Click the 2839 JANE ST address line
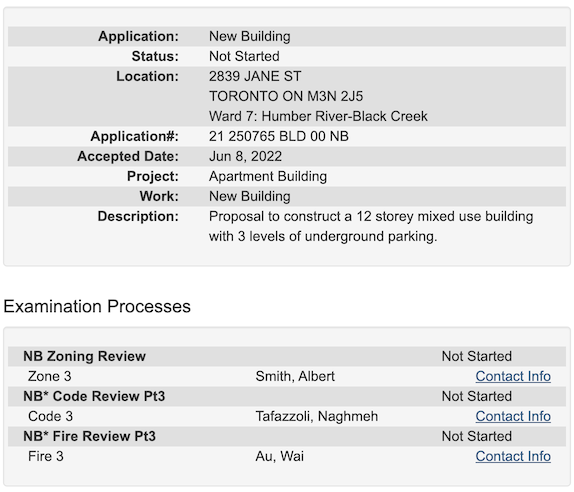574x492 pixels. click(255, 76)
